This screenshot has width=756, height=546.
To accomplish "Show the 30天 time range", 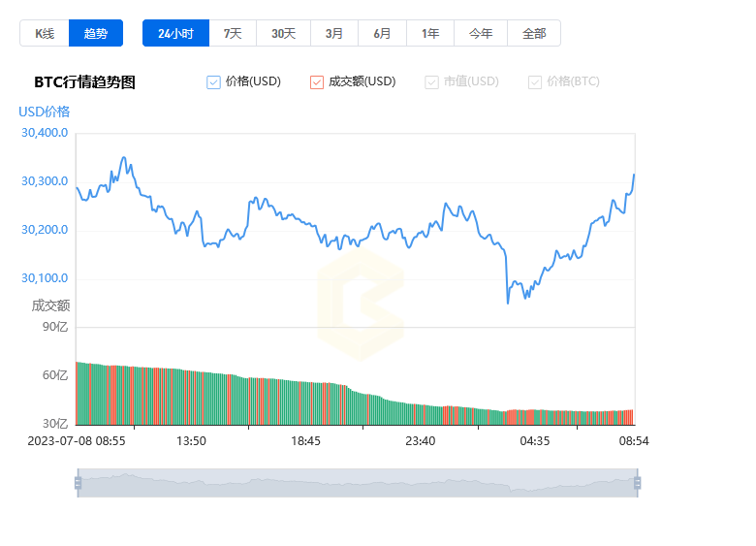I will click(x=283, y=33).
